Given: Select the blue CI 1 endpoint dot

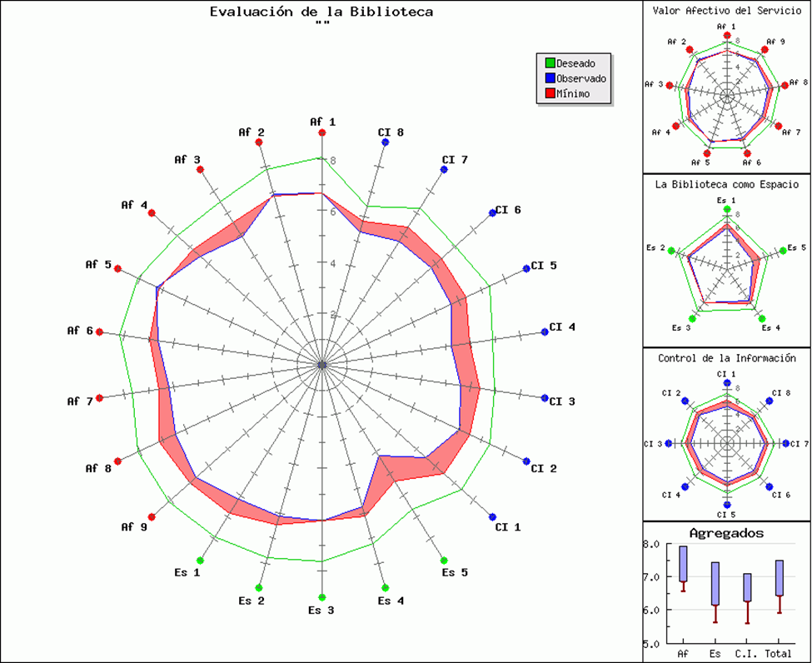Looking at the screenshot, I should [x=492, y=517].
